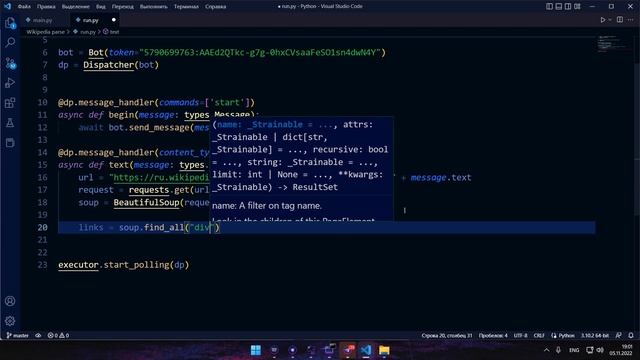Open the Справка menu
Viewport: 640px width, 360px height.
pyautogui.click(x=216, y=7)
